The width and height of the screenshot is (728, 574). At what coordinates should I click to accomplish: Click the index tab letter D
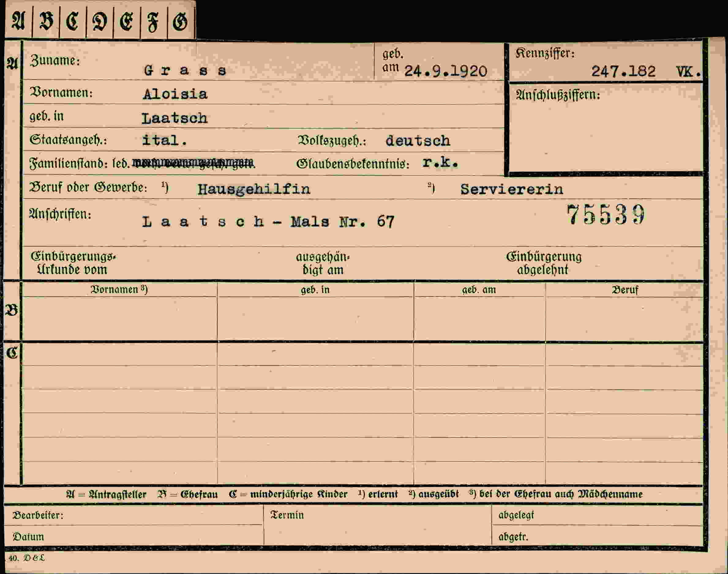[100, 22]
